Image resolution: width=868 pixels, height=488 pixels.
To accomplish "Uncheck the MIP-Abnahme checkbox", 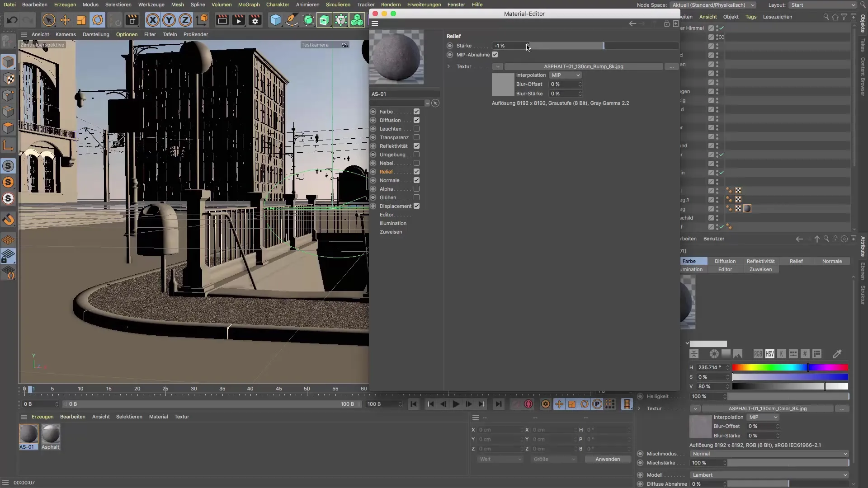I will click(495, 55).
